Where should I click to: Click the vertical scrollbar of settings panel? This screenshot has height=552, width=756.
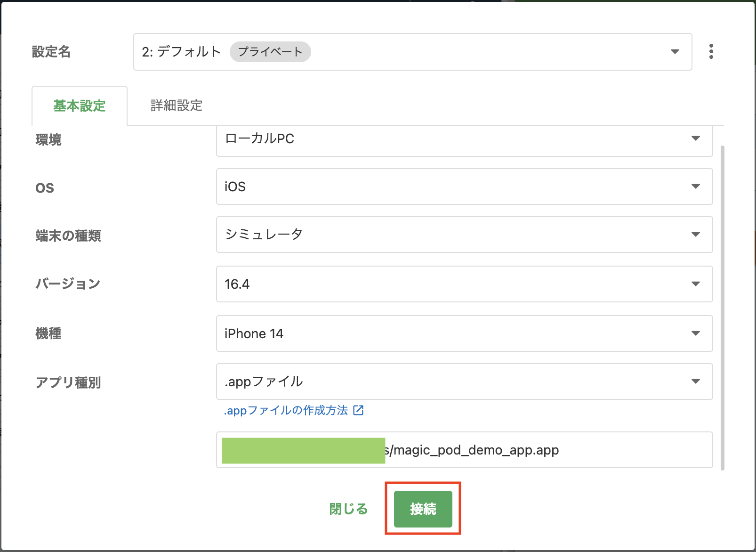click(723, 308)
